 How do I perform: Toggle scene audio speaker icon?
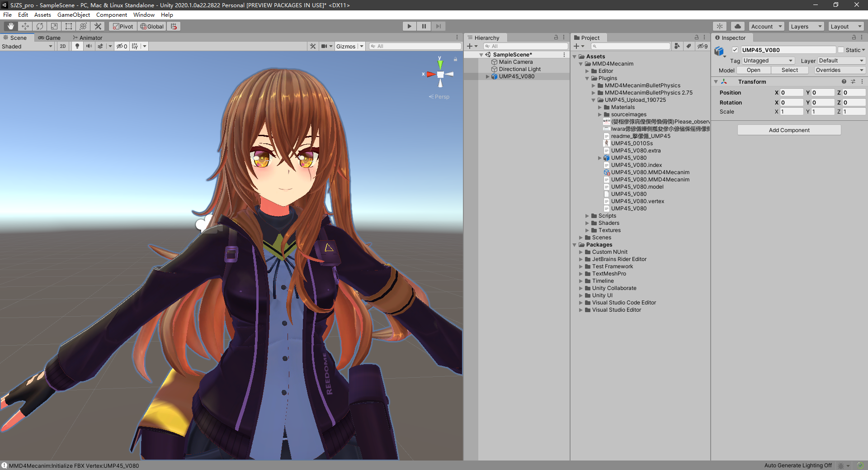tap(89, 46)
